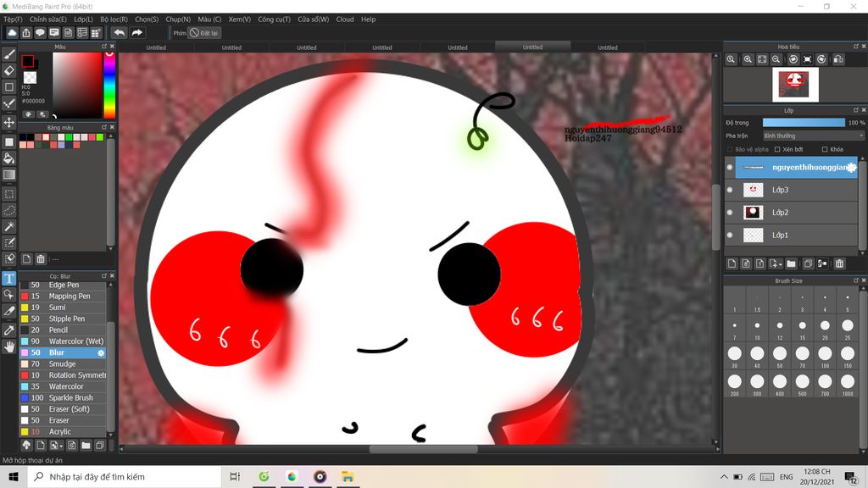Select the Eraser (Soft) brush
This screenshot has width=868, height=488.
coord(63,409)
